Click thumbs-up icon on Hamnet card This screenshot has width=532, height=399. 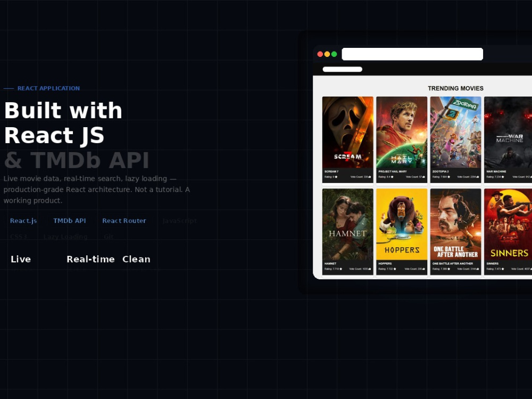click(370, 269)
